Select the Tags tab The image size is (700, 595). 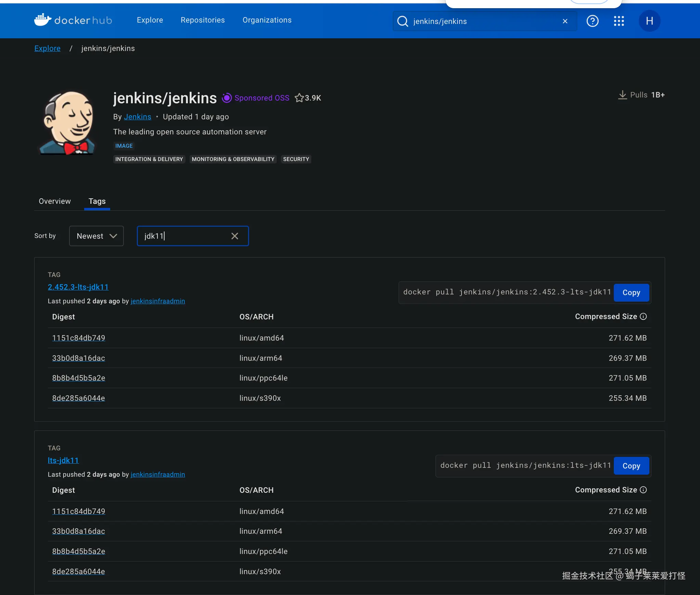tap(97, 201)
